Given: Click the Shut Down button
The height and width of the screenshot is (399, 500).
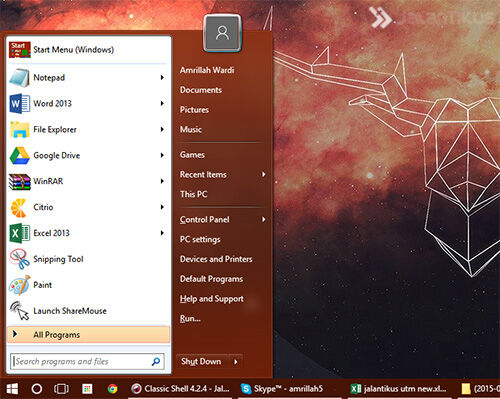Looking at the screenshot, I should pos(201,361).
